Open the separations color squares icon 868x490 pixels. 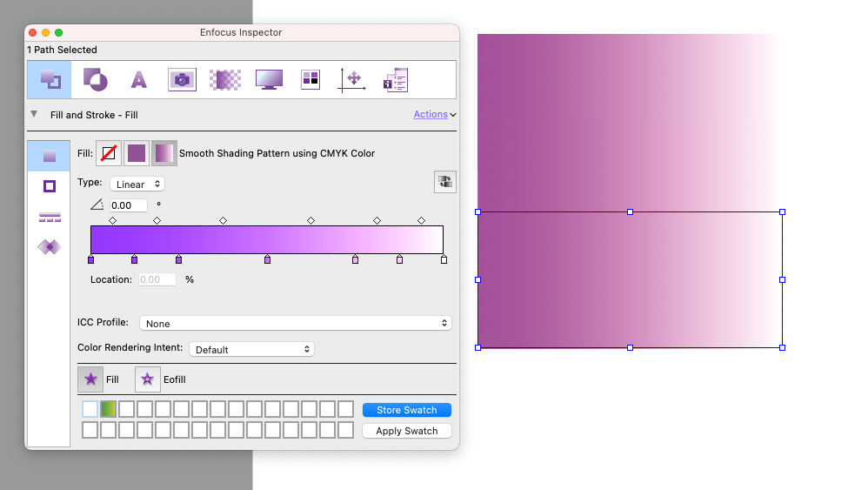(x=310, y=80)
